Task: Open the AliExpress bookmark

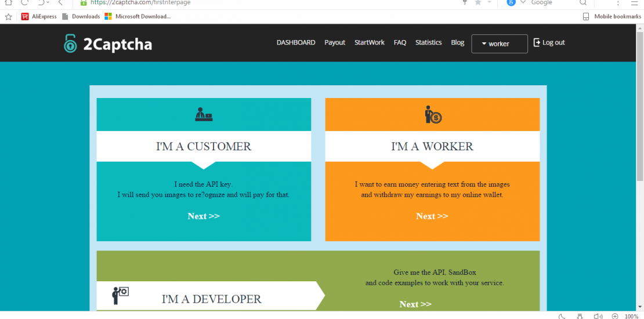Action: (39, 16)
